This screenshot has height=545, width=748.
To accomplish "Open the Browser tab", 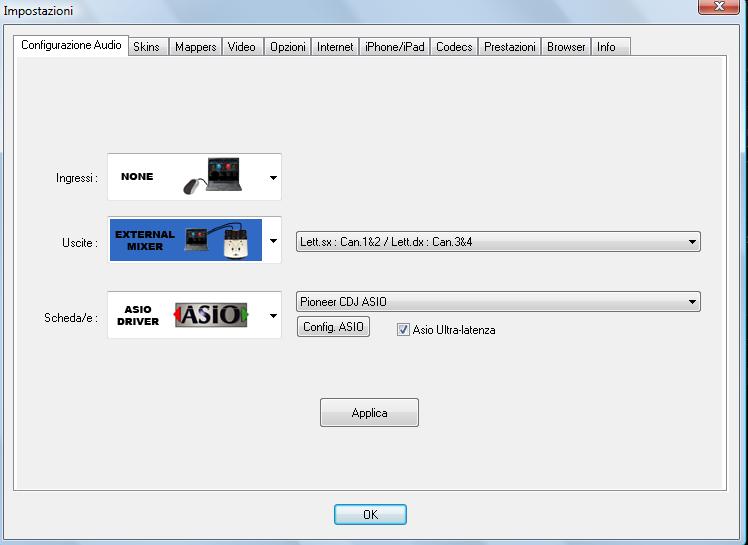I will pyautogui.click(x=566, y=47).
